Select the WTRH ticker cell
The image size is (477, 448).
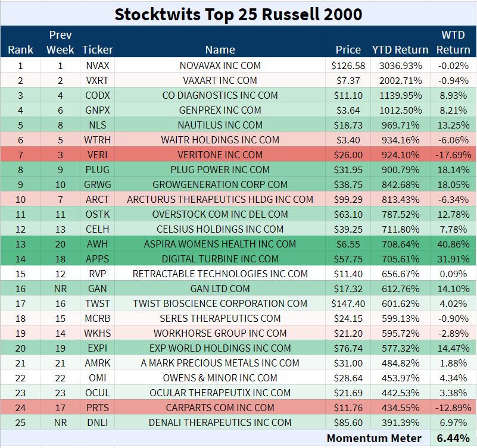(97, 140)
